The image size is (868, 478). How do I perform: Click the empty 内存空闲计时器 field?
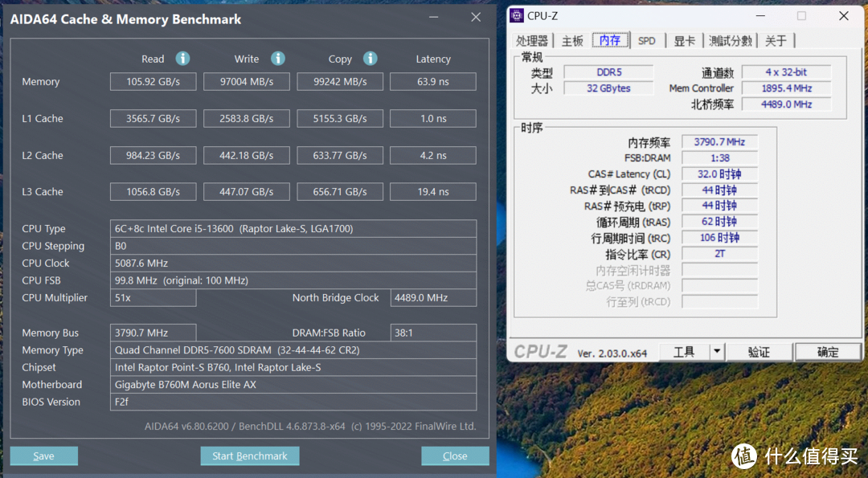pos(719,270)
